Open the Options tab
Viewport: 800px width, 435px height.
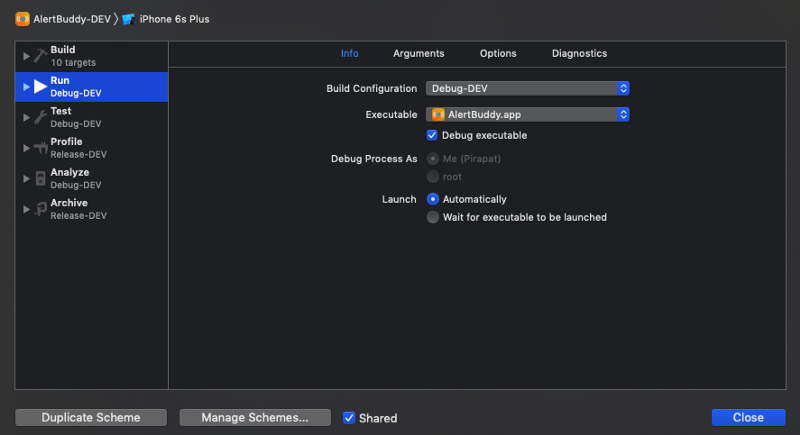[x=498, y=53]
